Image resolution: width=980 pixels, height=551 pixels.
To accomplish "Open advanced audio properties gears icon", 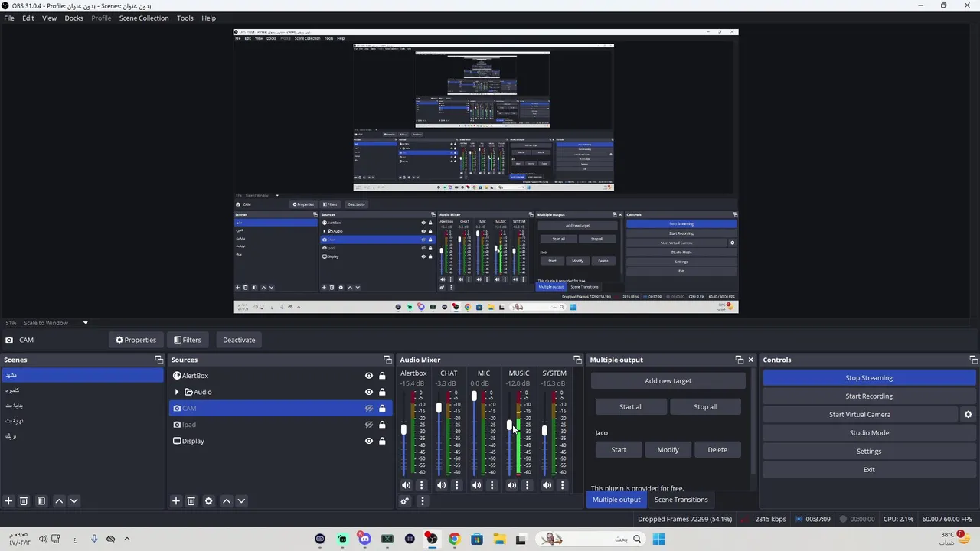I will tap(405, 501).
